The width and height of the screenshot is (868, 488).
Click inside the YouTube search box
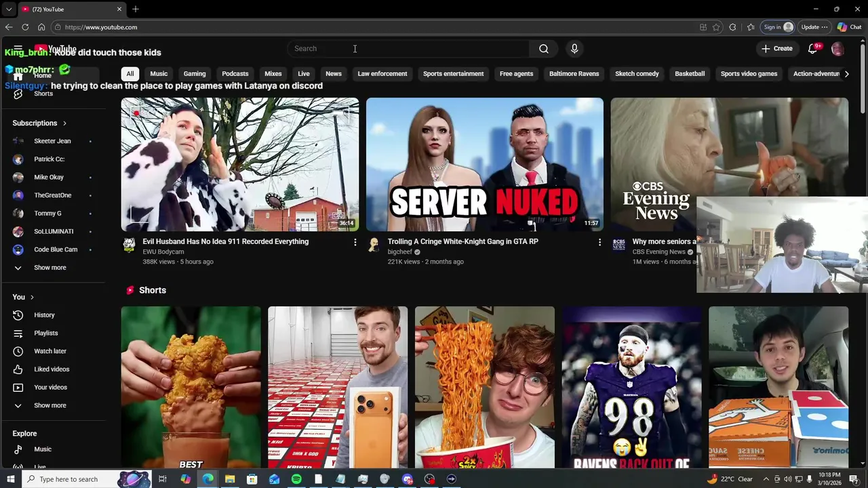[x=408, y=49]
